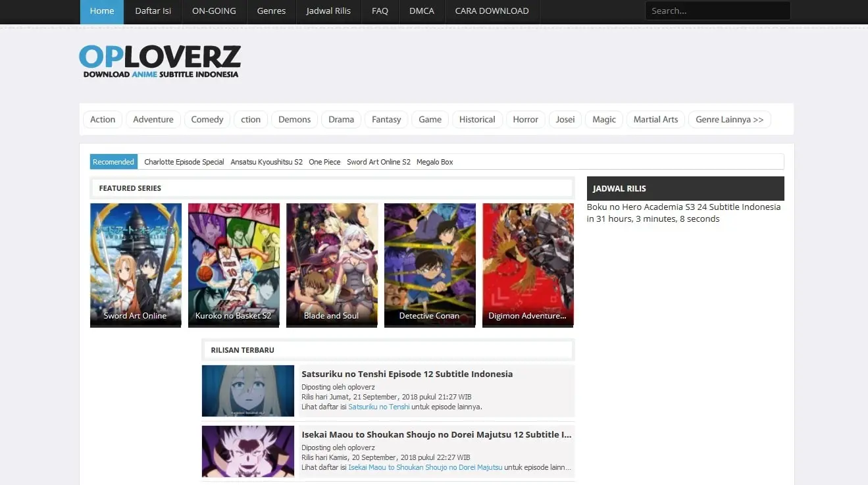The width and height of the screenshot is (868, 485).
Task: Select the Horror genre tag
Action: pyautogui.click(x=526, y=119)
